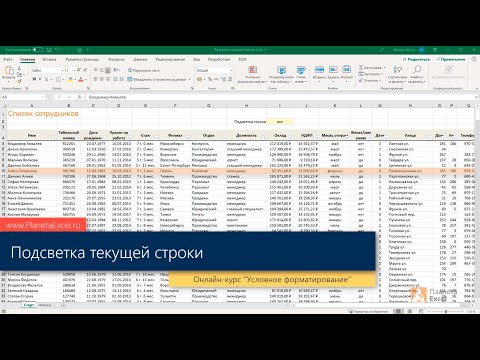Viewport: 480px width, 360px height.
Task: Switch to the second sheet tab
Action: (x=45, y=305)
